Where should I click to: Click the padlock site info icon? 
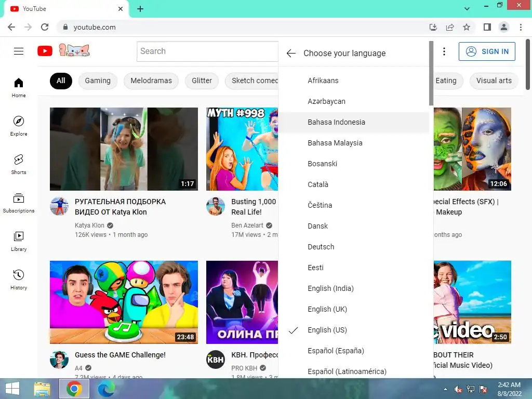click(x=65, y=27)
